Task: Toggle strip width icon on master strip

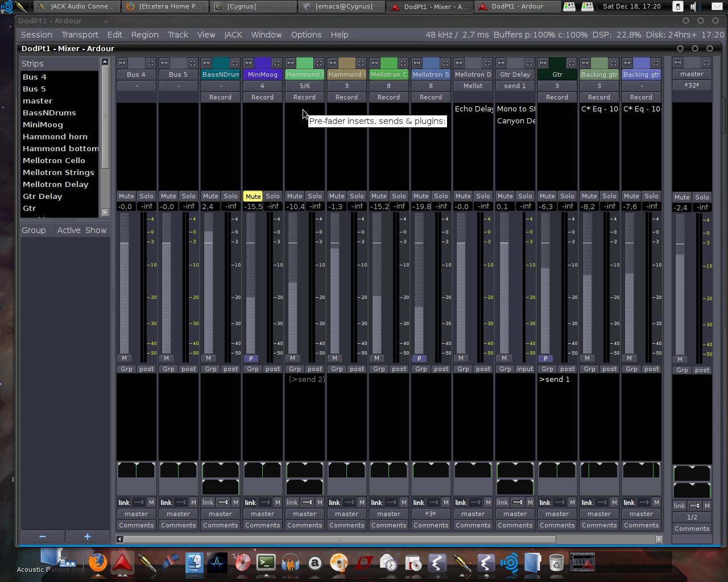Action: click(678, 62)
